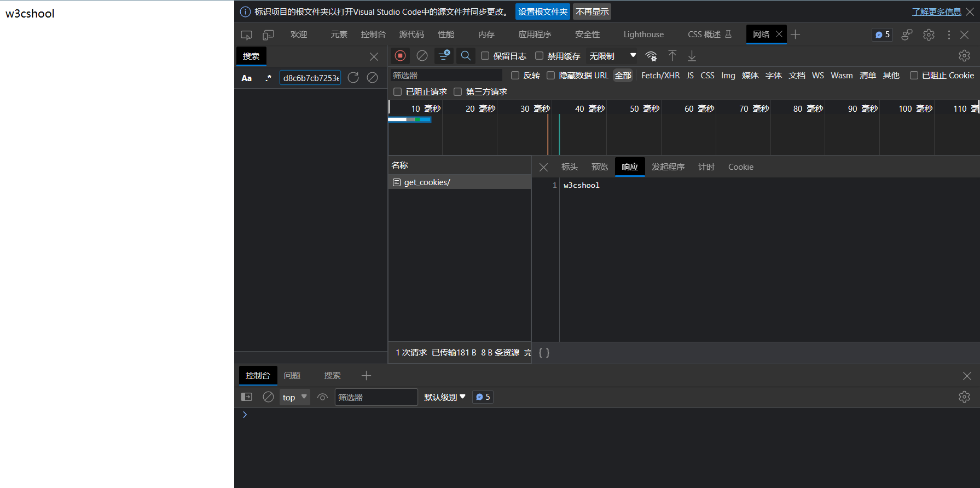
Task: Open the Timing tab 计时
Action: [x=706, y=167]
